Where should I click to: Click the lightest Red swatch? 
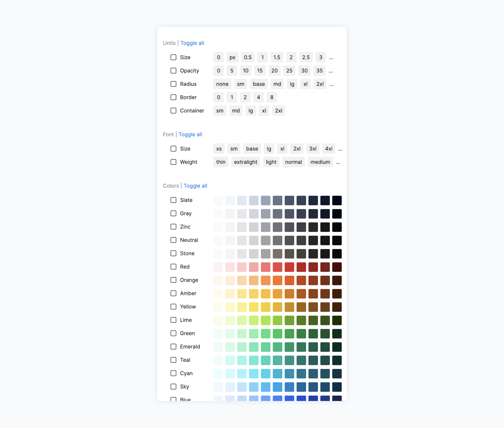click(218, 267)
